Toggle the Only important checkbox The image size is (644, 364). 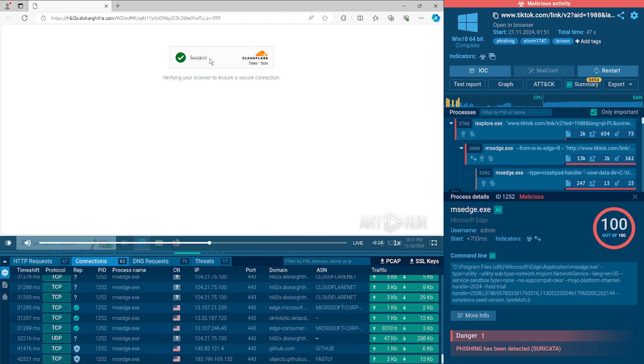(x=594, y=112)
